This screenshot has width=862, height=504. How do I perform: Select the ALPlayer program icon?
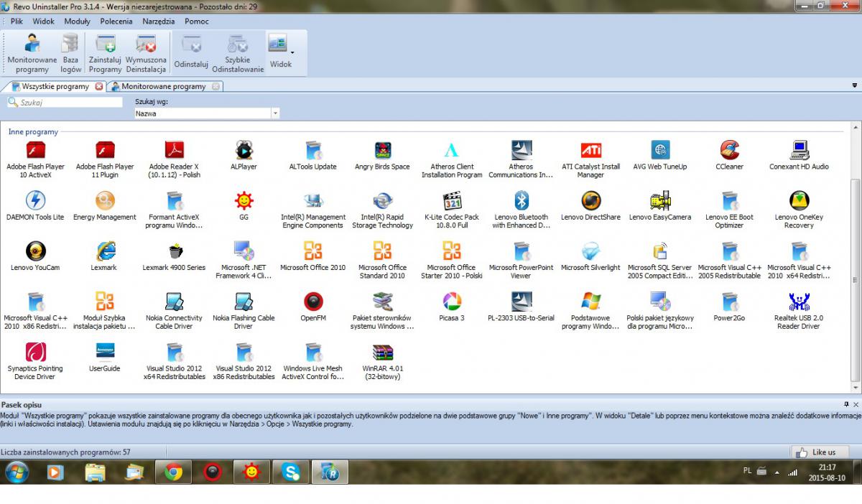pos(244,156)
